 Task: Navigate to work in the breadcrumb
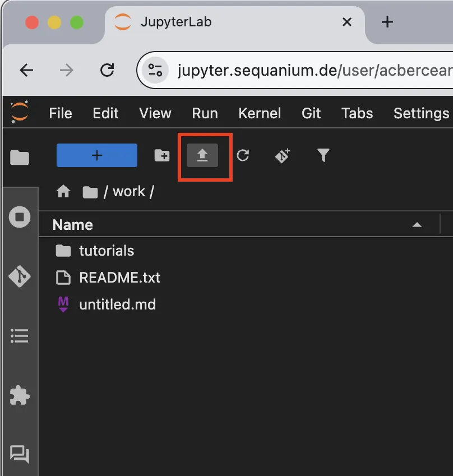(129, 192)
